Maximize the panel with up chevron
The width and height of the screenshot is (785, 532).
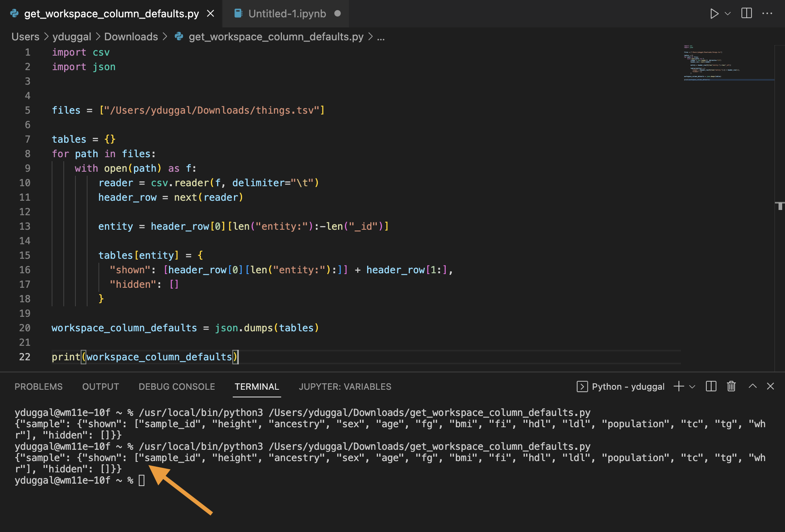[752, 386]
